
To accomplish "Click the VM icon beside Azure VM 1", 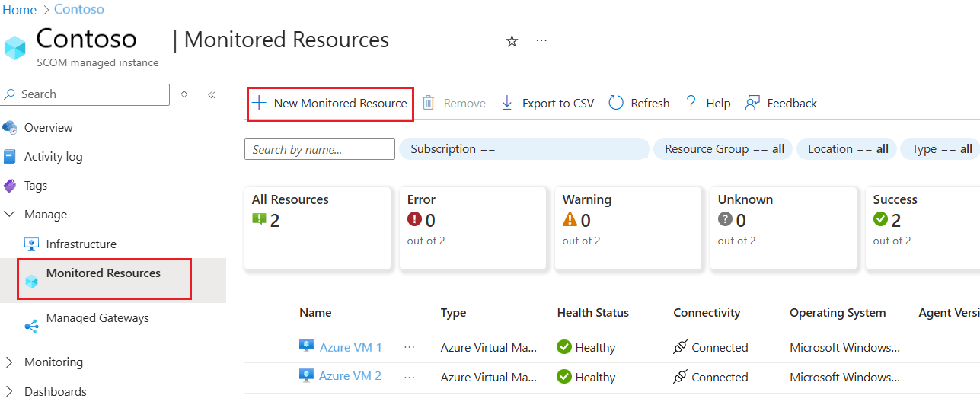I will pyautogui.click(x=306, y=346).
